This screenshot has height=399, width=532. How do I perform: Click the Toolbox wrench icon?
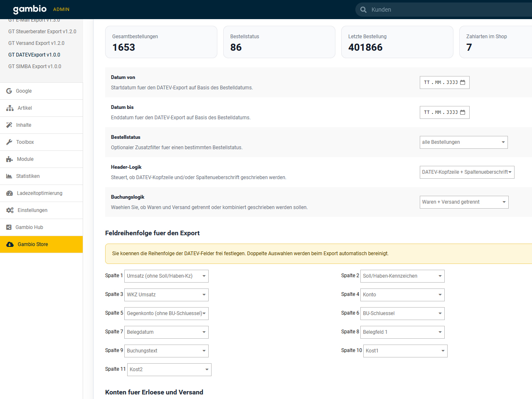(x=9, y=142)
